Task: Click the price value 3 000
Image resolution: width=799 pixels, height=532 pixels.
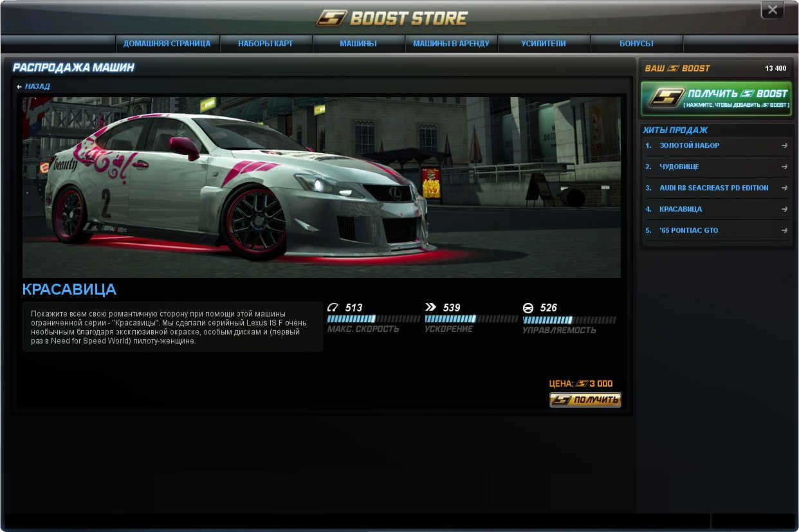Action: coord(602,383)
